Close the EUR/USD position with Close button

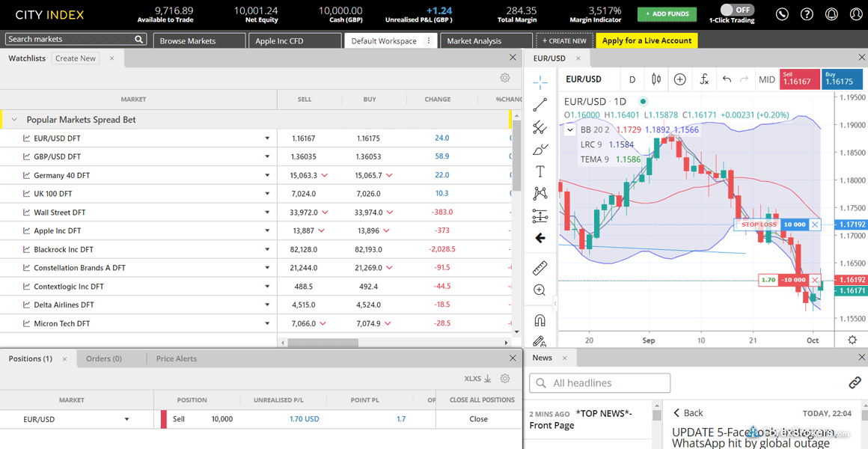(x=478, y=419)
